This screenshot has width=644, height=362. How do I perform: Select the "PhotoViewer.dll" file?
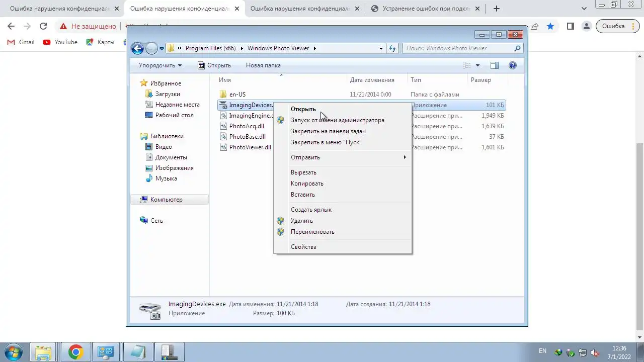tap(250, 147)
